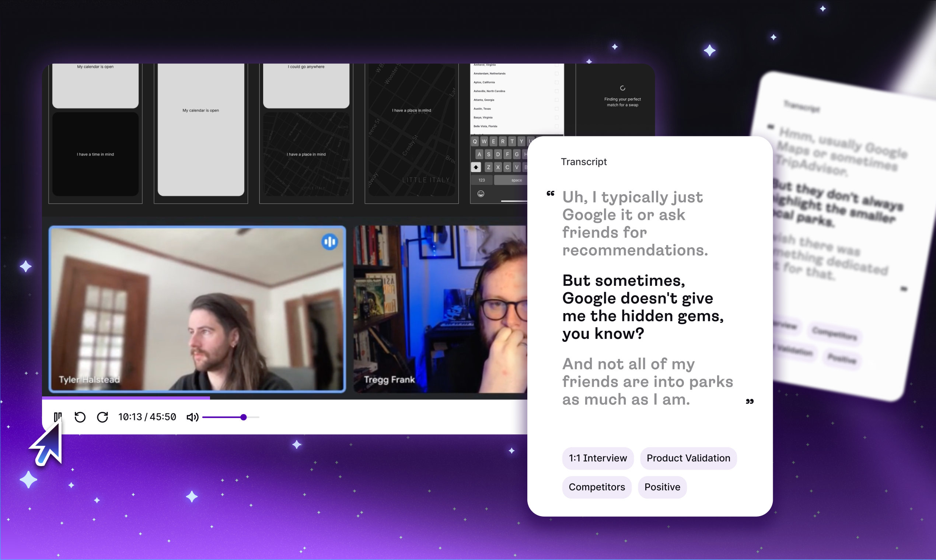The height and width of the screenshot is (560, 936).
Task: Check the Amsterdam, Netherlands checkbox
Action: pyautogui.click(x=556, y=74)
